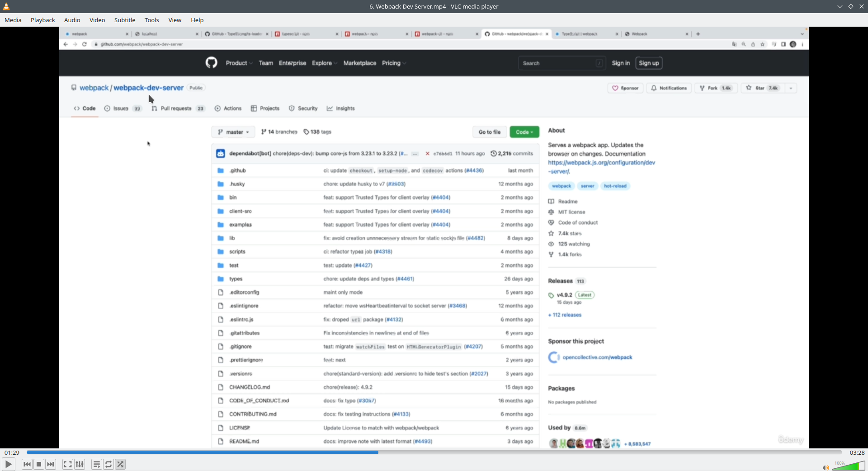868x471 pixels.
Task: Click the 14 branches link
Action: coord(279,132)
